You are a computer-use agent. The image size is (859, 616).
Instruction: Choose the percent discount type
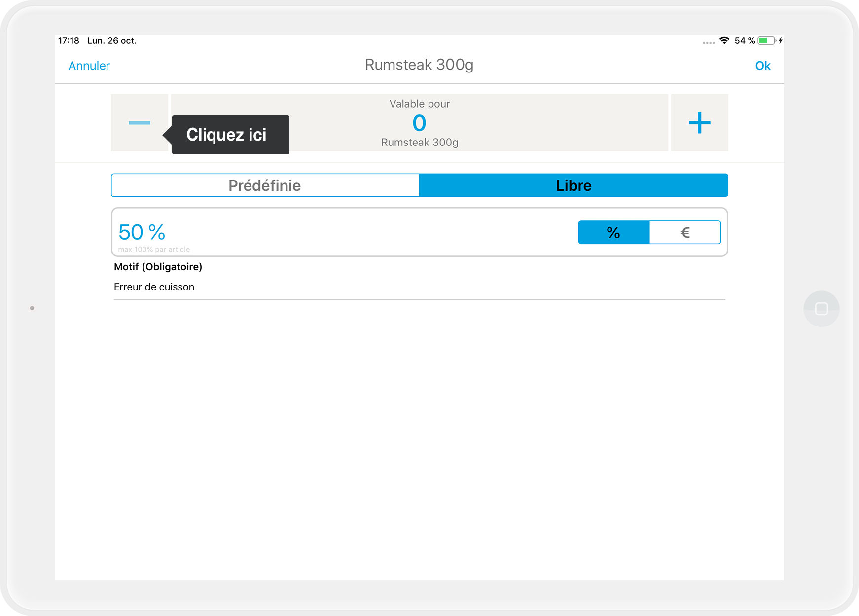[614, 232]
